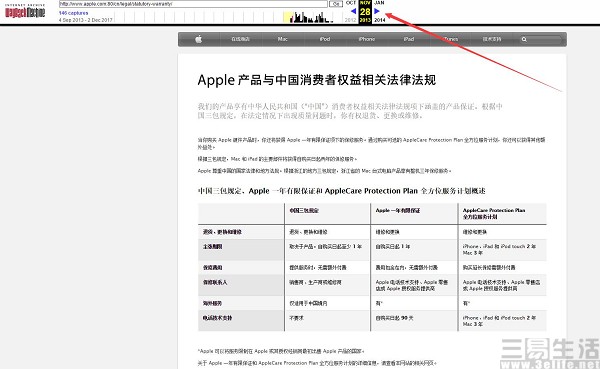Click the Wayback URL input field
Viewport: 600px width, 369px height.
click(193, 4)
